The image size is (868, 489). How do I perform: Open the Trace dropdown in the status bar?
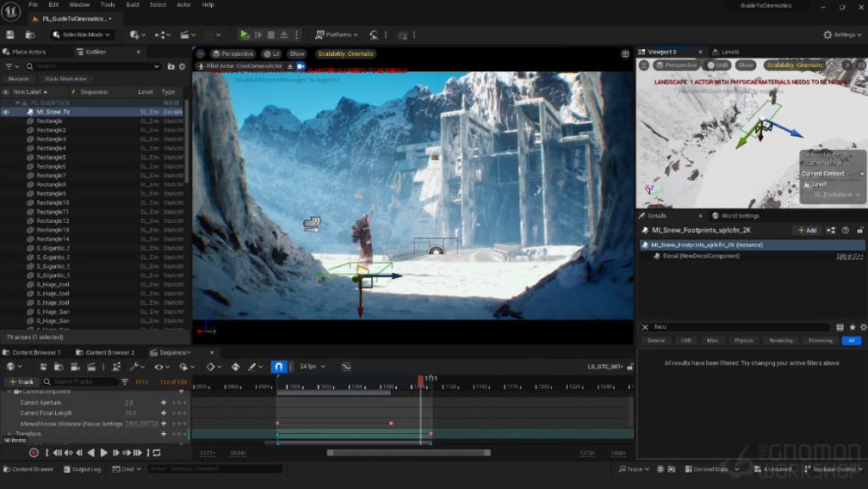(x=633, y=470)
